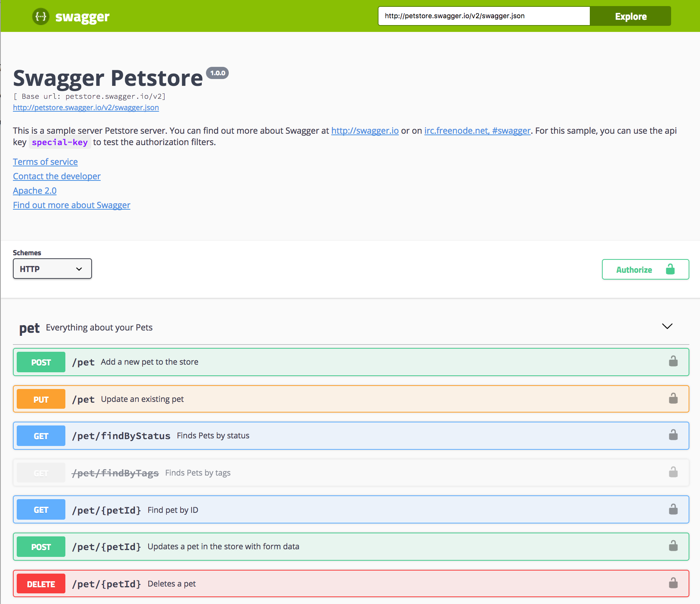Image resolution: width=700 pixels, height=604 pixels.
Task: Click lock icon on Find pet by ID row
Action: pos(673,509)
